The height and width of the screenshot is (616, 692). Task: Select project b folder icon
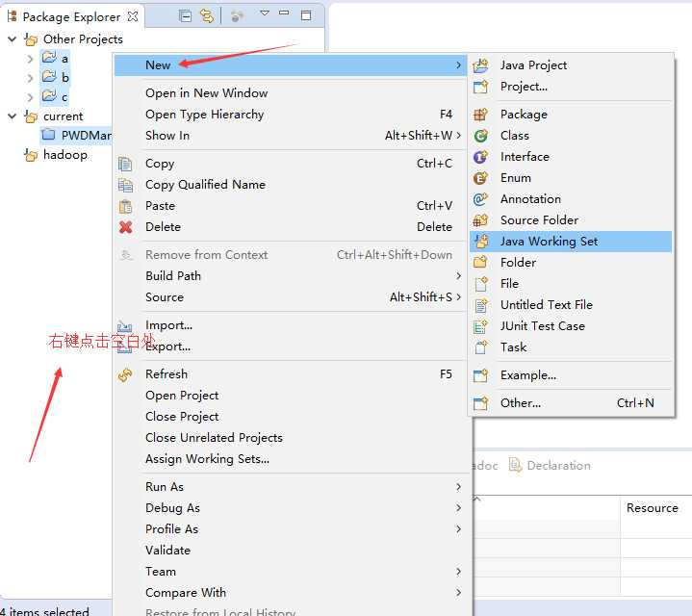(x=49, y=77)
